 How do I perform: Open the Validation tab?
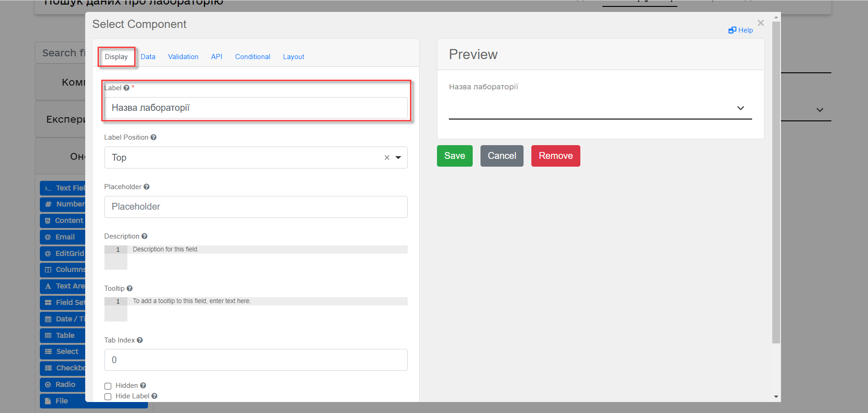tap(183, 57)
